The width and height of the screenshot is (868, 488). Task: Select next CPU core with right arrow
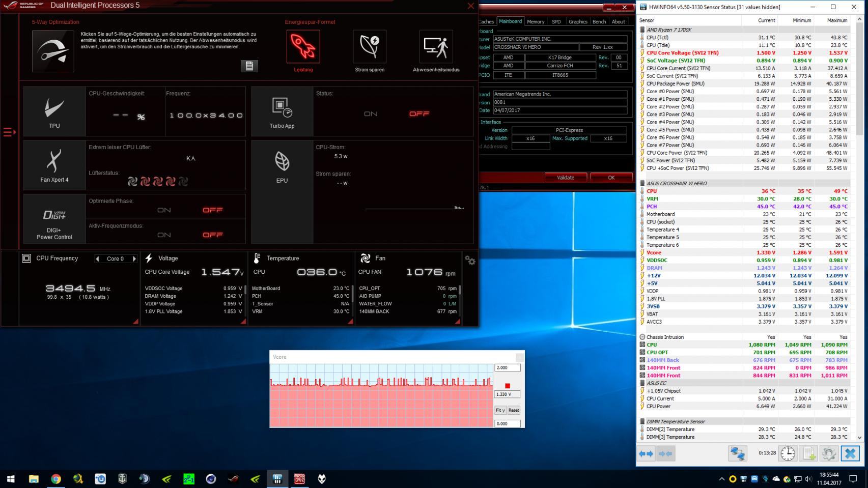tap(134, 259)
